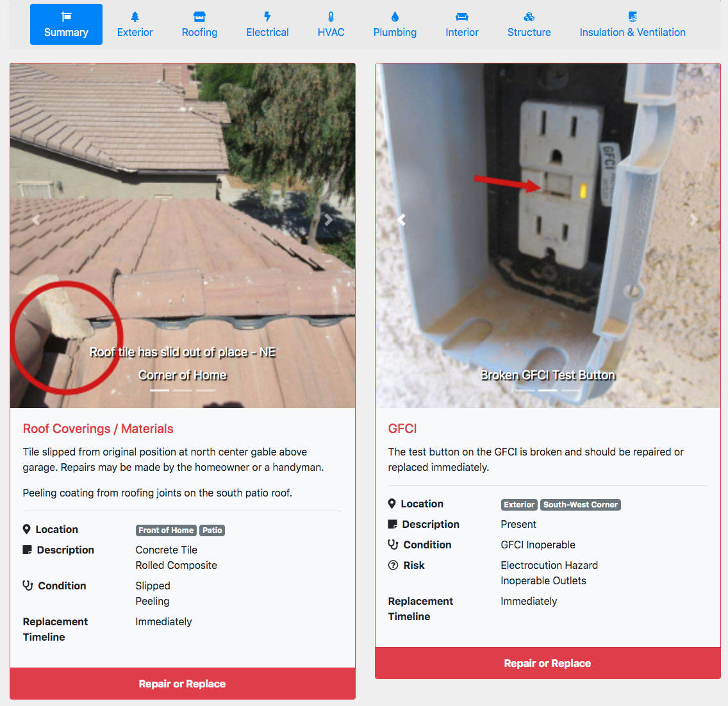Open the Summary tab
728x706 pixels.
tap(66, 24)
